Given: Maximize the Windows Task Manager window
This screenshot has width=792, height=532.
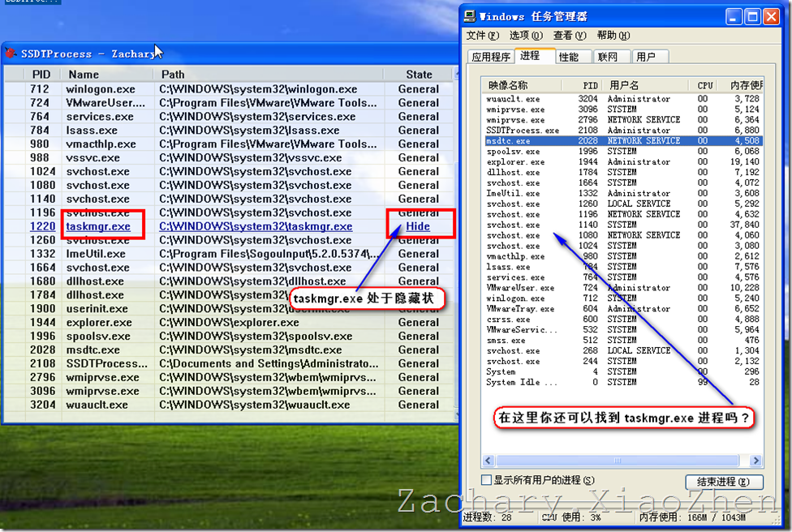Looking at the screenshot, I should click(x=752, y=16).
